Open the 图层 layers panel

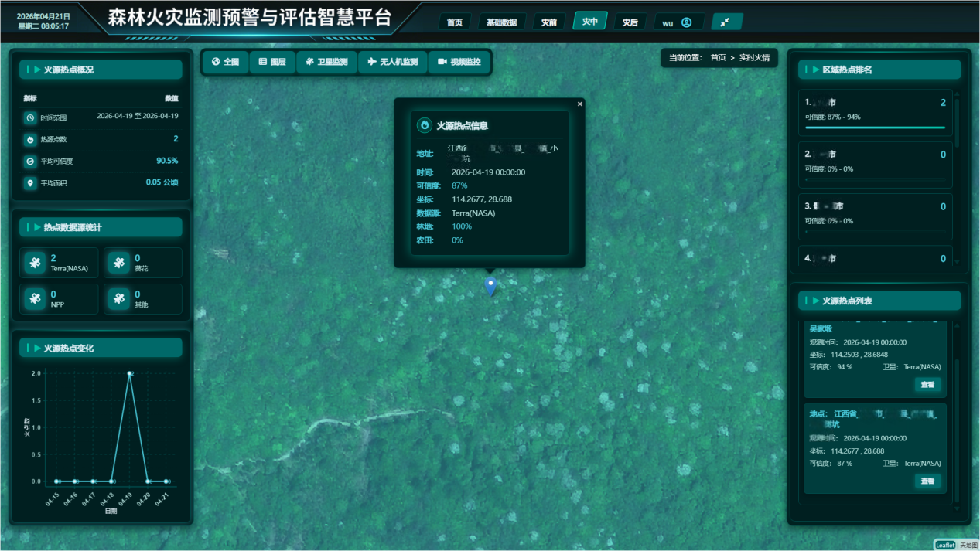272,62
